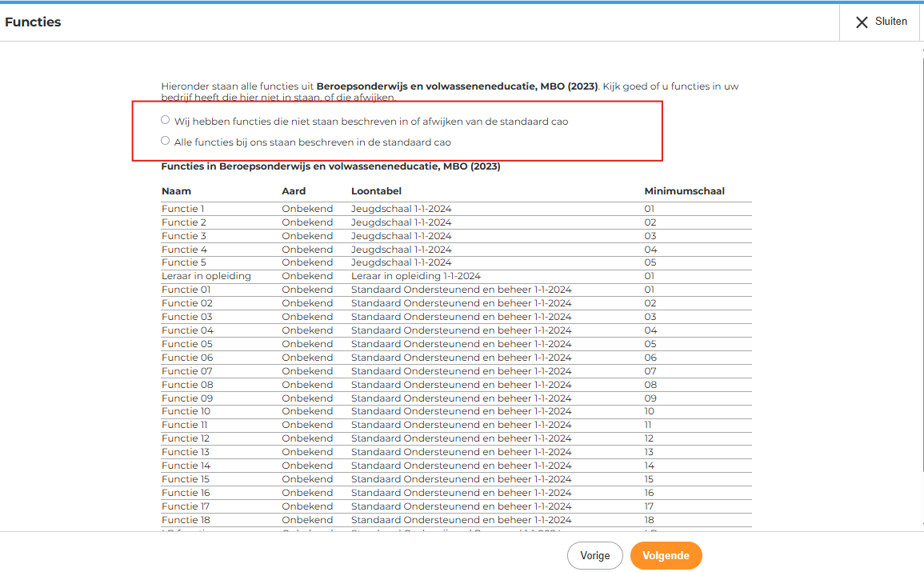Select the 'Functie 09' row name
The image size is (924, 572).
click(187, 398)
